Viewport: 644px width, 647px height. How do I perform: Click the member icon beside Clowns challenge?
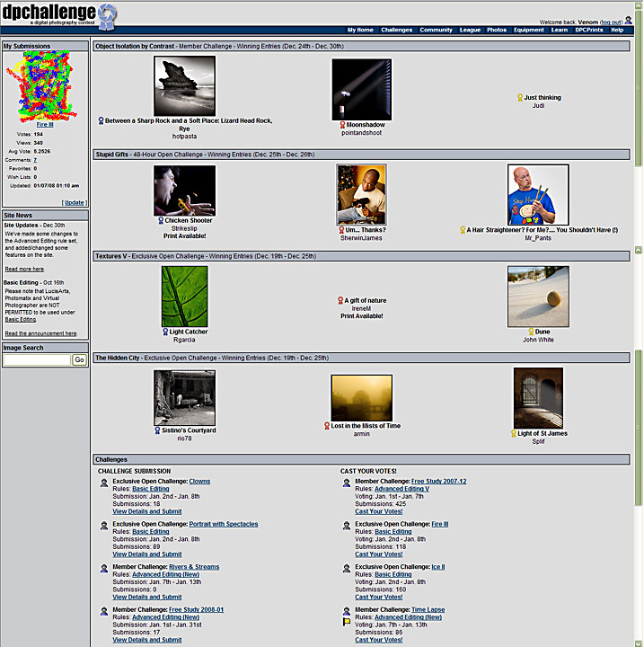pyautogui.click(x=104, y=483)
